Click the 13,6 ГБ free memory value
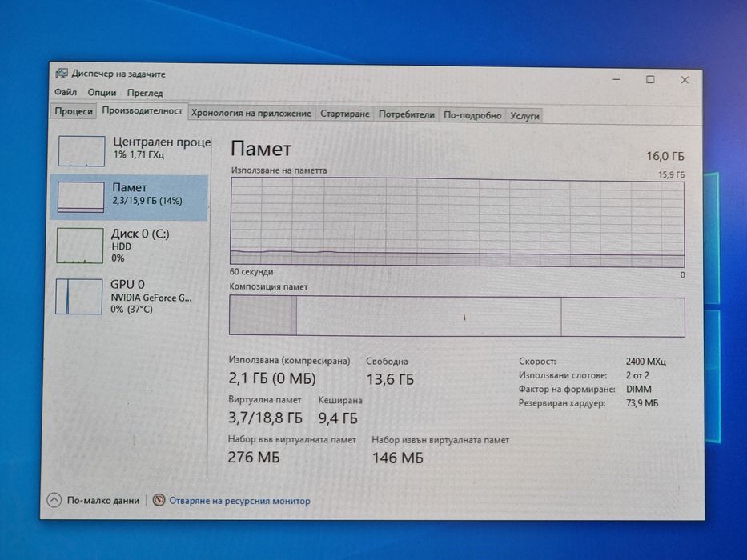 point(390,379)
